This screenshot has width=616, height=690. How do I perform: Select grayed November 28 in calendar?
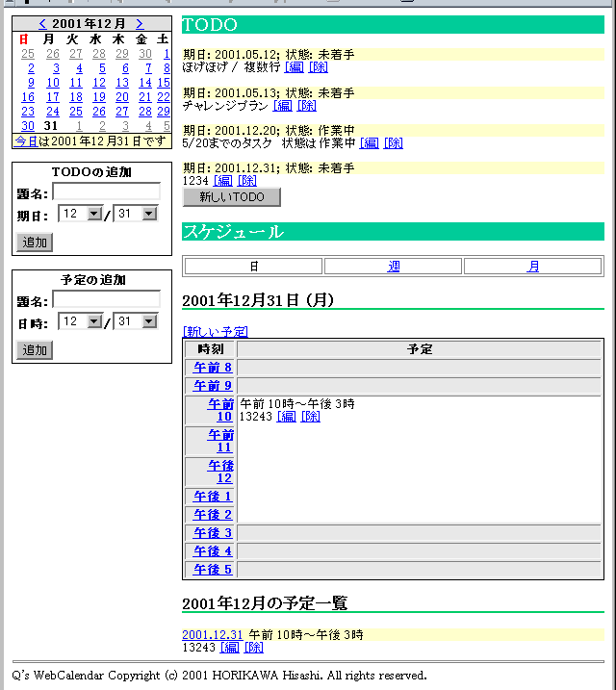pyautogui.click(x=99, y=54)
